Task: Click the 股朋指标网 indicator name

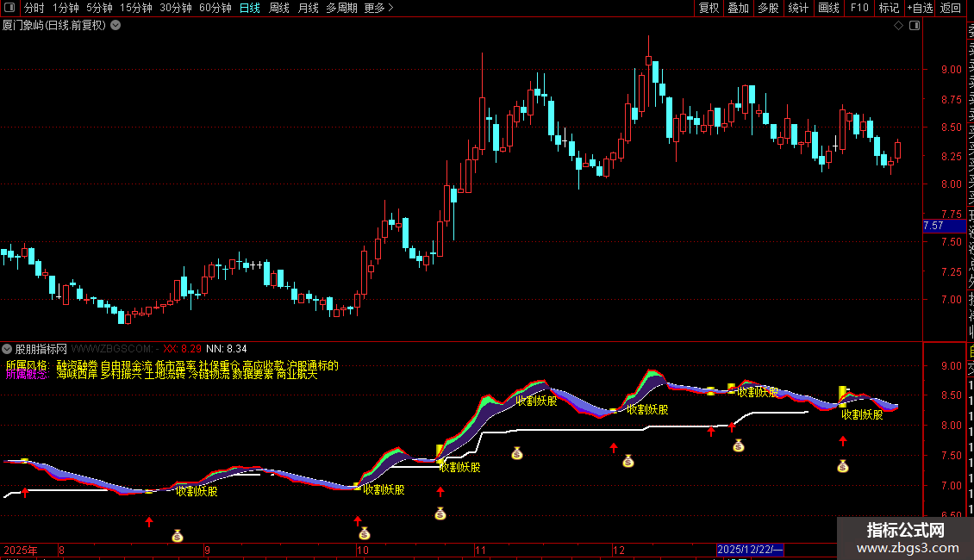Action: pyautogui.click(x=41, y=349)
